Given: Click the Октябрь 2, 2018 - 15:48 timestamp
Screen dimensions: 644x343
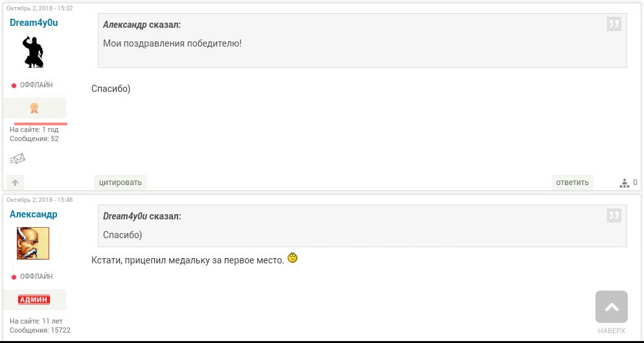Looking at the screenshot, I should pyautogui.click(x=40, y=200).
